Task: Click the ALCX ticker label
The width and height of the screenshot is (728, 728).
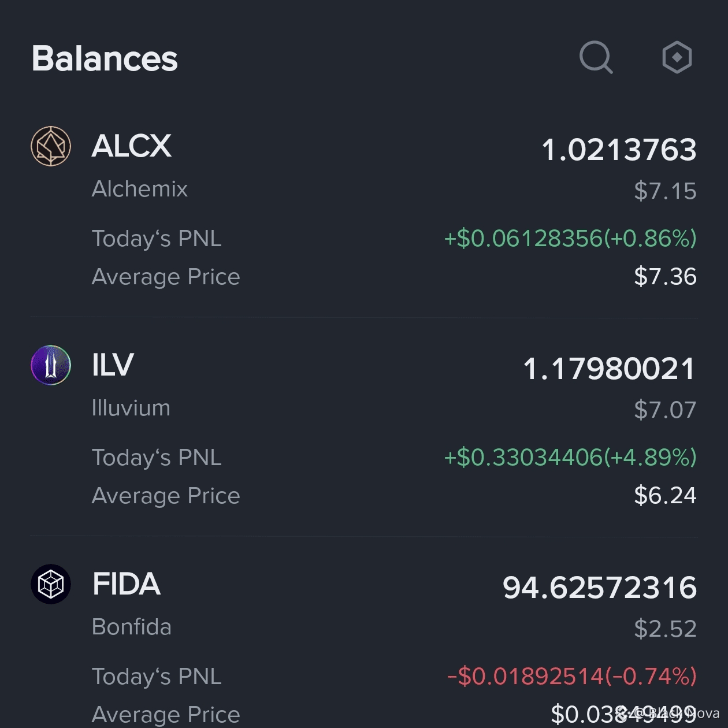Action: click(x=131, y=146)
